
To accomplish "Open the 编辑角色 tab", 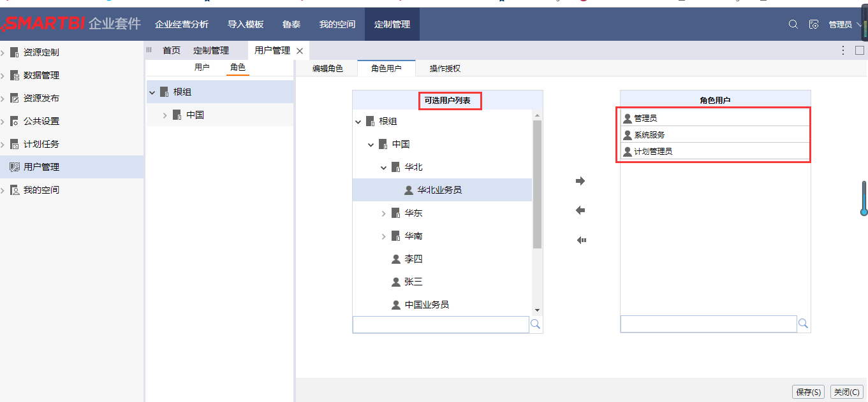I will (328, 68).
